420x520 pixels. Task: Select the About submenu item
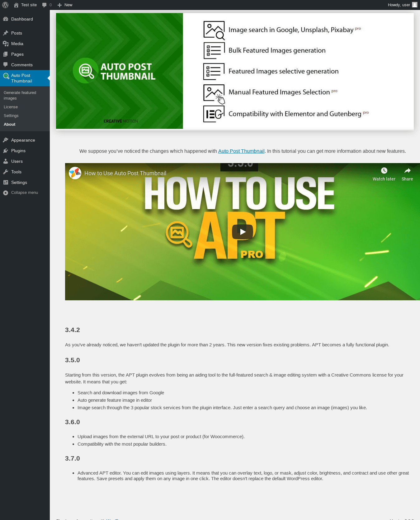(10, 124)
